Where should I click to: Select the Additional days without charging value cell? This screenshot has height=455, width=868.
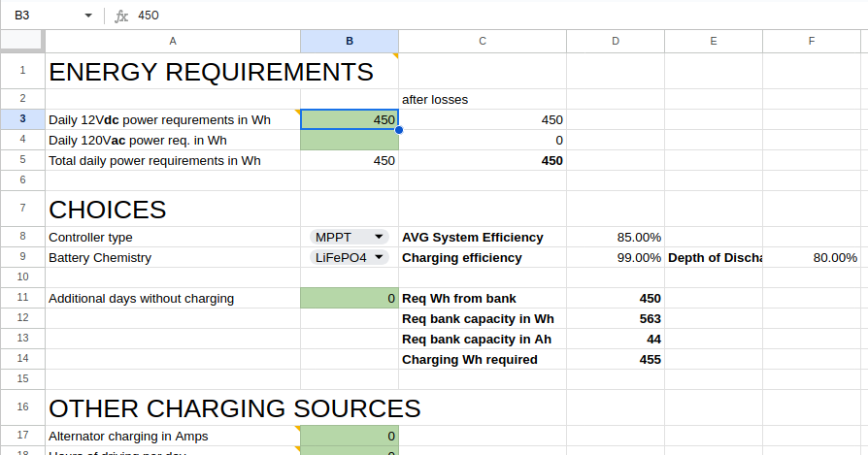[350, 299]
